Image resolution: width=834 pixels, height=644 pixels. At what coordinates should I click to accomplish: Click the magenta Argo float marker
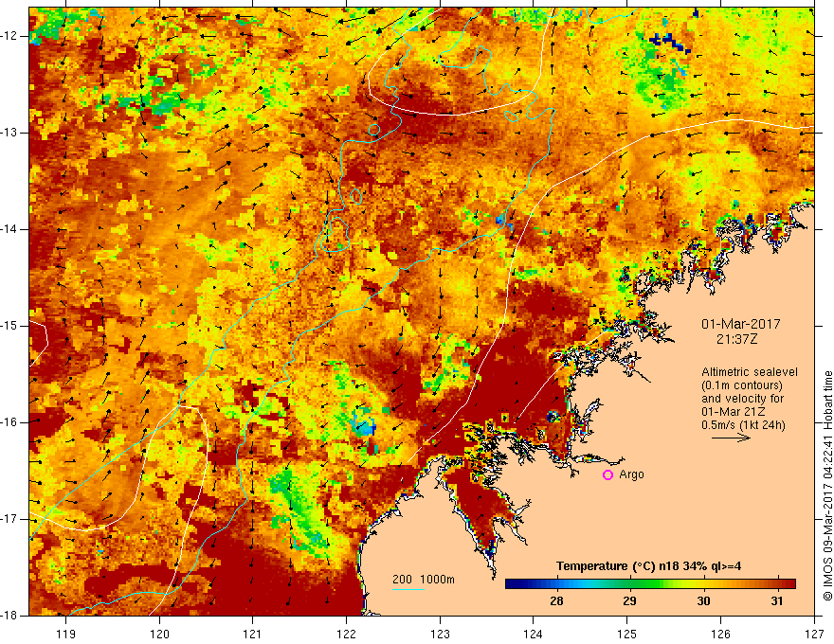[x=607, y=475]
